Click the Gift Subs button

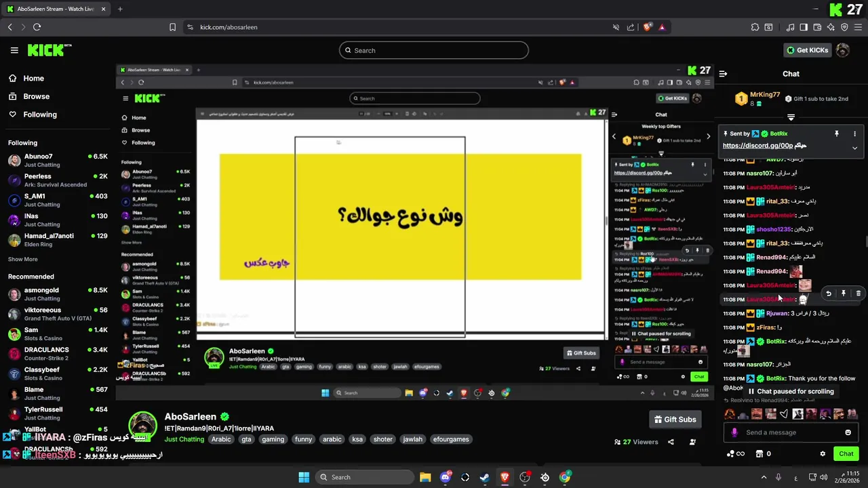[x=675, y=420]
